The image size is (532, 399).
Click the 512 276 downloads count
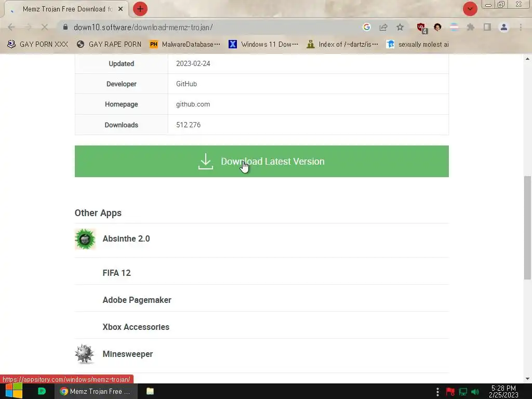coord(188,125)
